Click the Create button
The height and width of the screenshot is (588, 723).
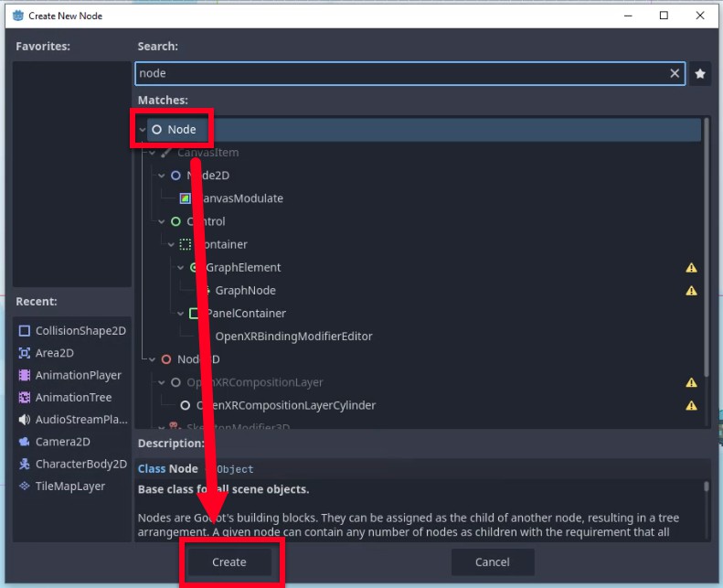[229, 561]
